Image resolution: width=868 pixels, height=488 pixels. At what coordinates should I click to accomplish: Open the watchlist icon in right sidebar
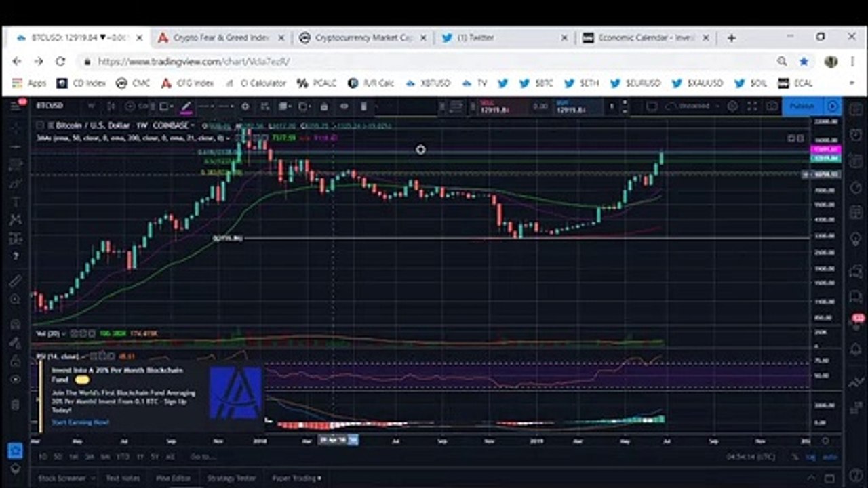(856, 108)
